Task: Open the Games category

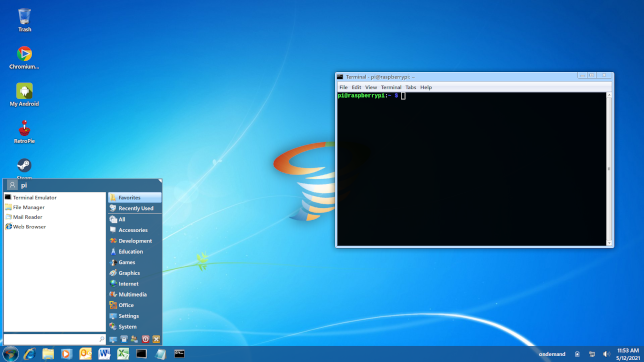Action: tap(135, 262)
